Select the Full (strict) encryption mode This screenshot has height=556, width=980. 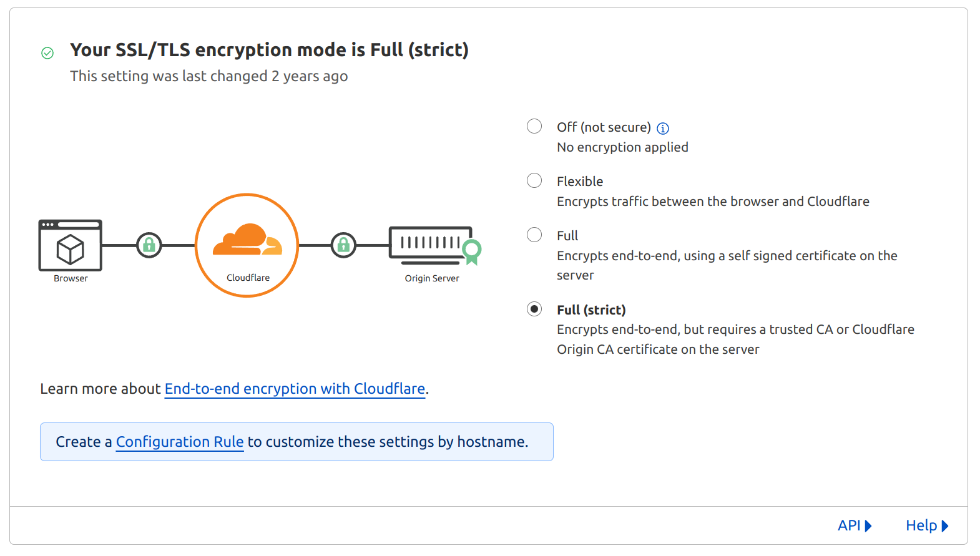(534, 309)
